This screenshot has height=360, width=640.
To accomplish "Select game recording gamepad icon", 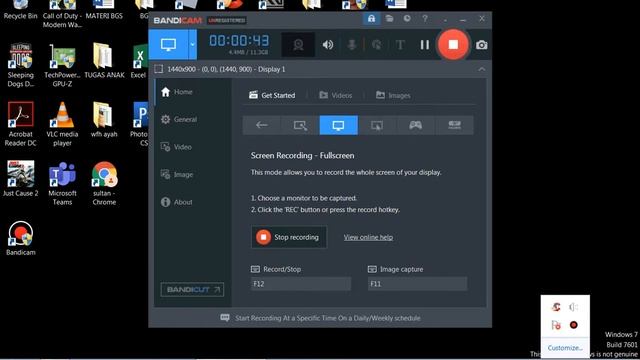I will [416, 125].
